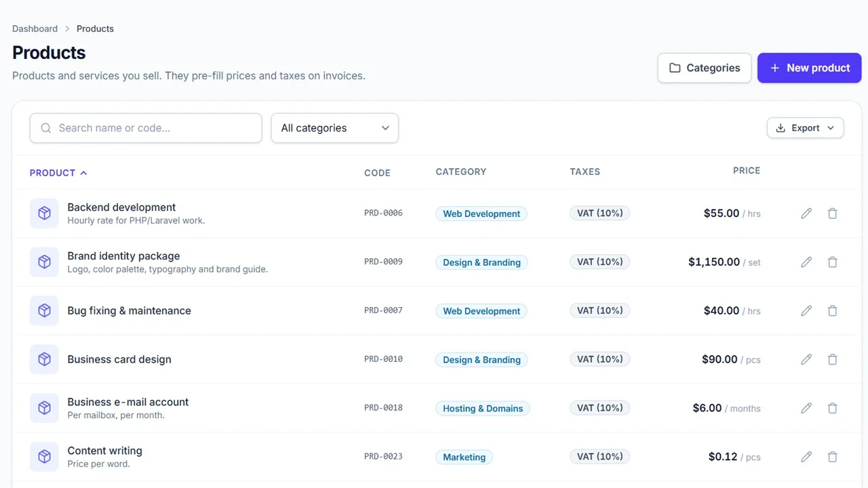Viewport: 868px width, 488px height.
Task: Click the Backend development box icon
Action: [x=44, y=213]
